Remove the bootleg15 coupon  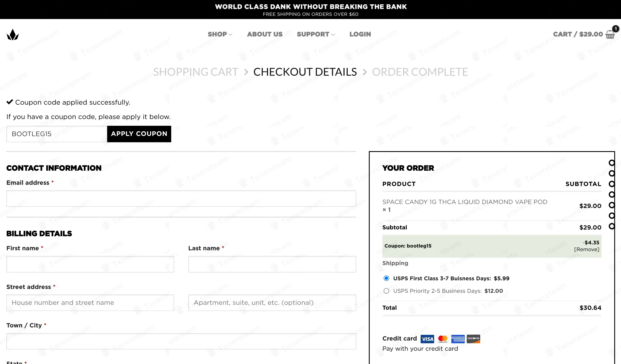587,249
